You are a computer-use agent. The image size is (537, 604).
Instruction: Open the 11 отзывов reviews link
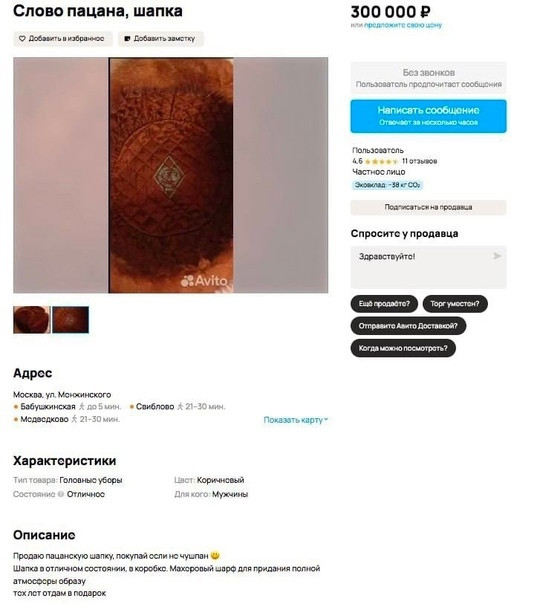pos(420,161)
